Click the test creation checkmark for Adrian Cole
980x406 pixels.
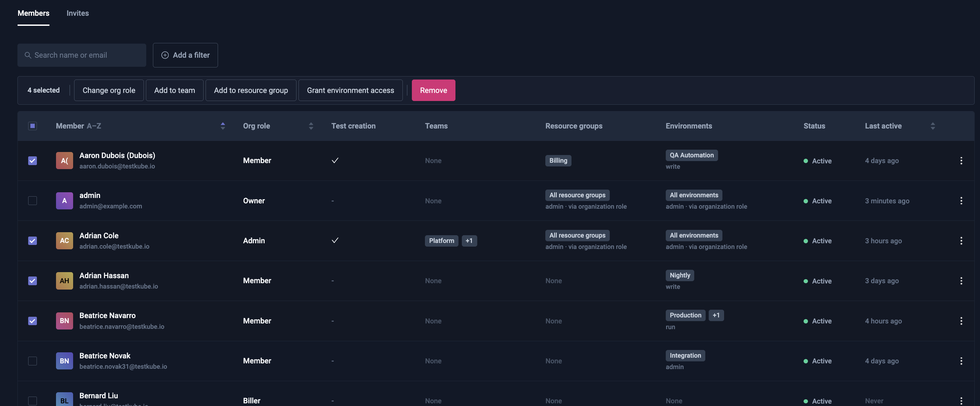pyautogui.click(x=335, y=241)
